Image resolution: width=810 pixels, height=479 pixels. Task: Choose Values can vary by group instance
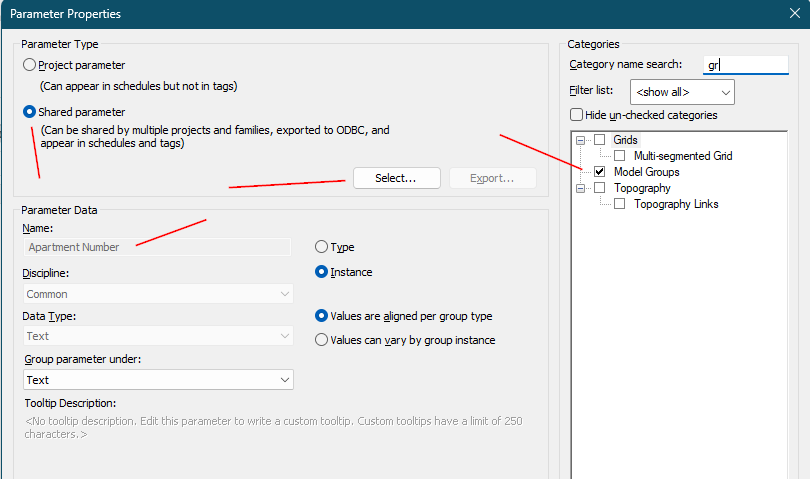tap(321, 340)
